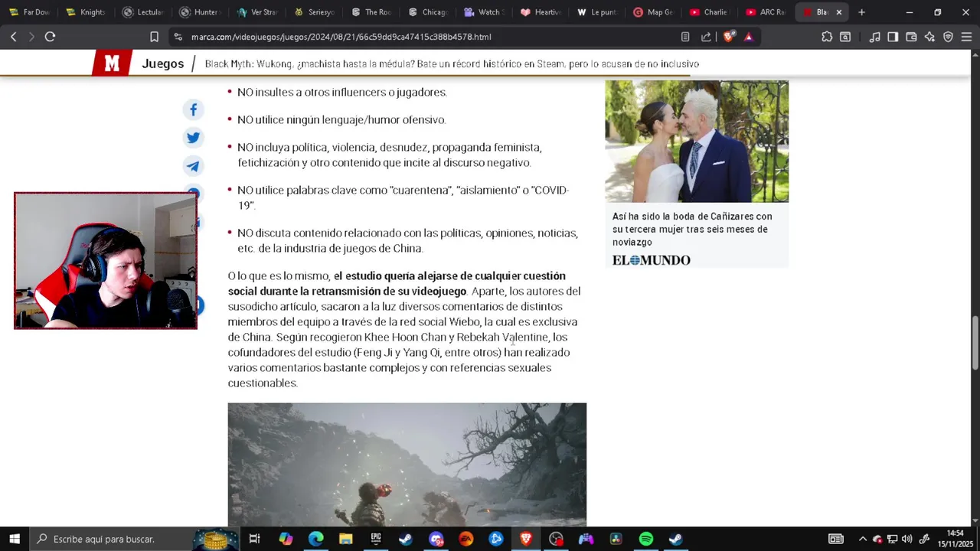Click the EL MUNDO logo link
This screenshot has width=980, height=551.
pos(651,260)
